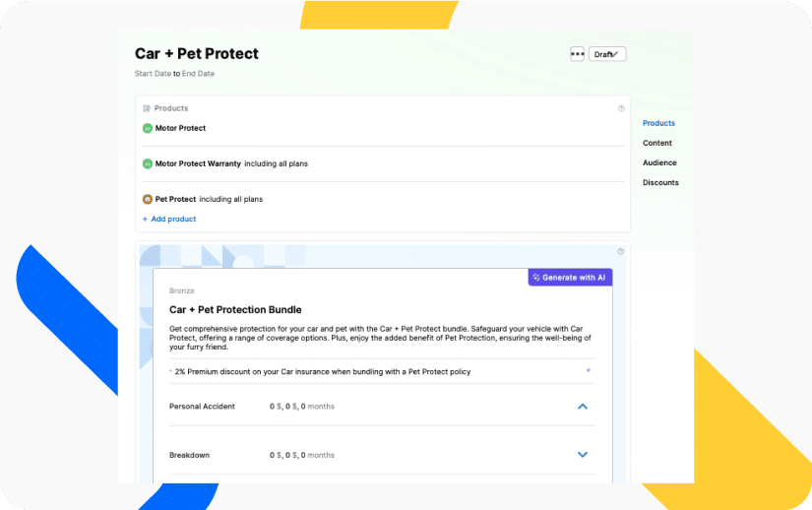Click the Start Date field in header
812x510 pixels.
tap(153, 74)
